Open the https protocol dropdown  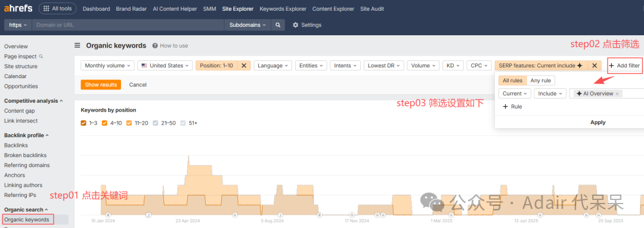click(18, 25)
